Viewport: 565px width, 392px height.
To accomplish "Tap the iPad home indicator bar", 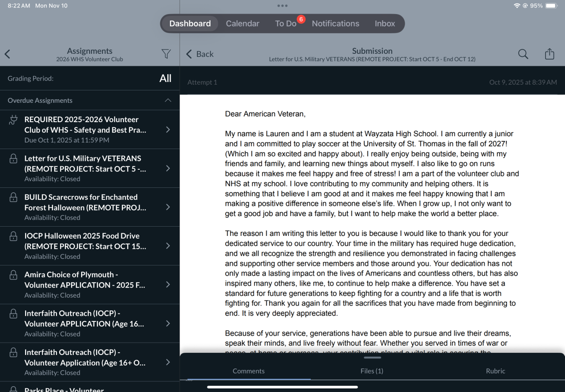I will (282, 387).
